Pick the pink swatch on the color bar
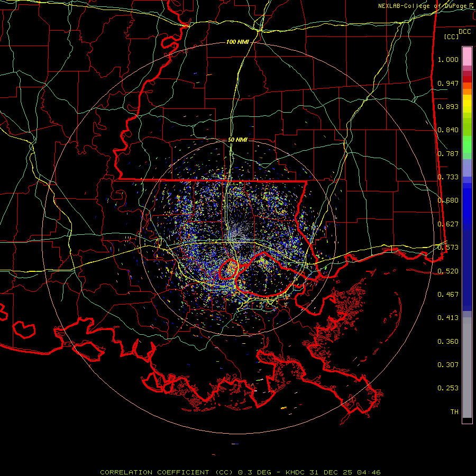 (x=467, y=56)
